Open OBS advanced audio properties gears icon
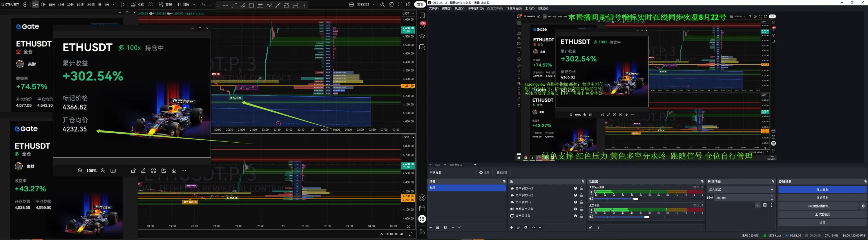Viewport: 868px width, 240px height. pos(590,228)
